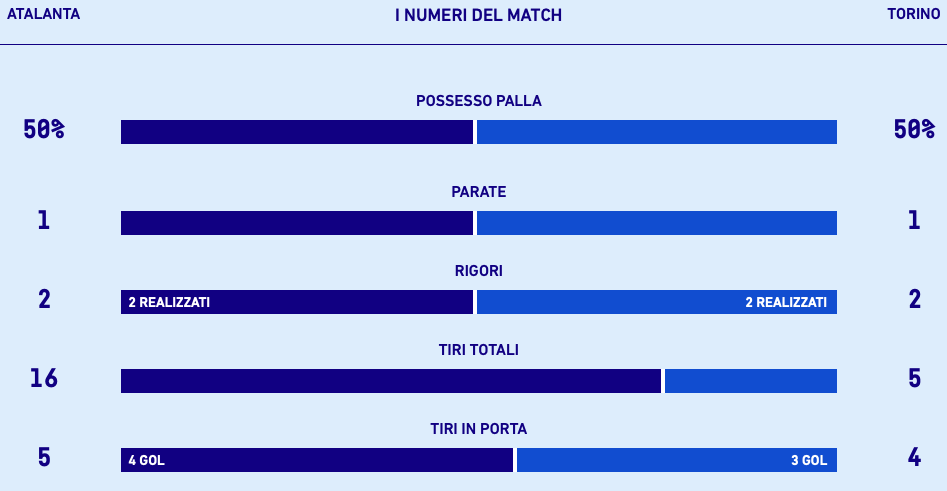Click the 3 GOL bar text
The height and width of the screenshot is (491, 947).
point(809,460)
